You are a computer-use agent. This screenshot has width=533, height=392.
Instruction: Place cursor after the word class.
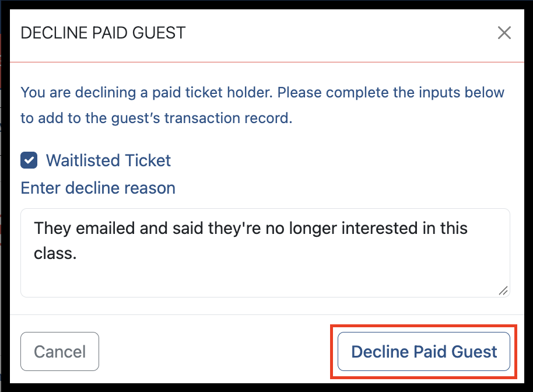(78, 254)
